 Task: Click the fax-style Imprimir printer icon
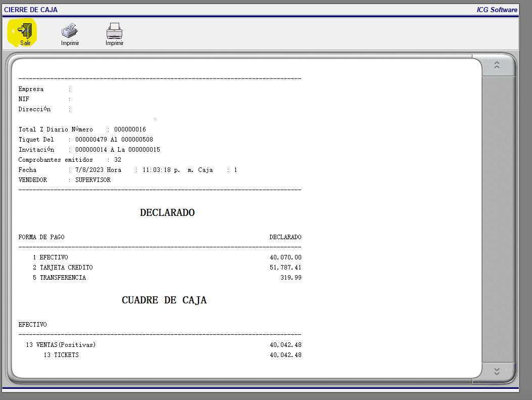[70, 30]
